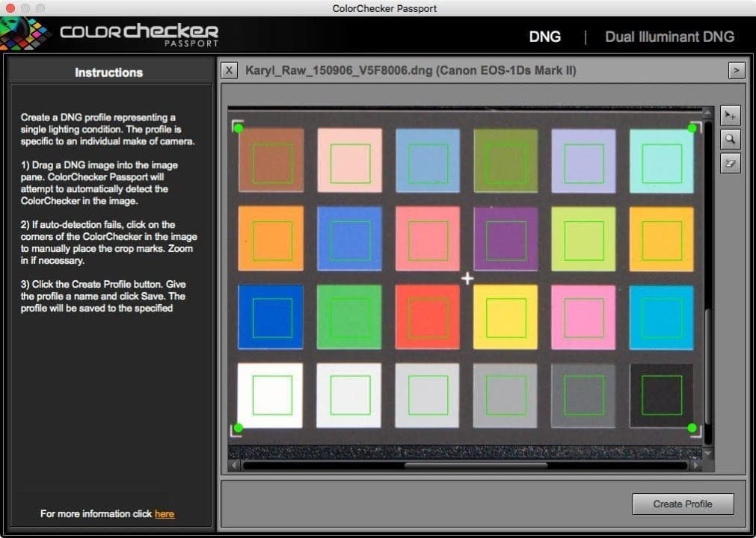The width and height of the screenshot is (756, 538).
Task: Click the white crosshair at image center
Action: 467,279
